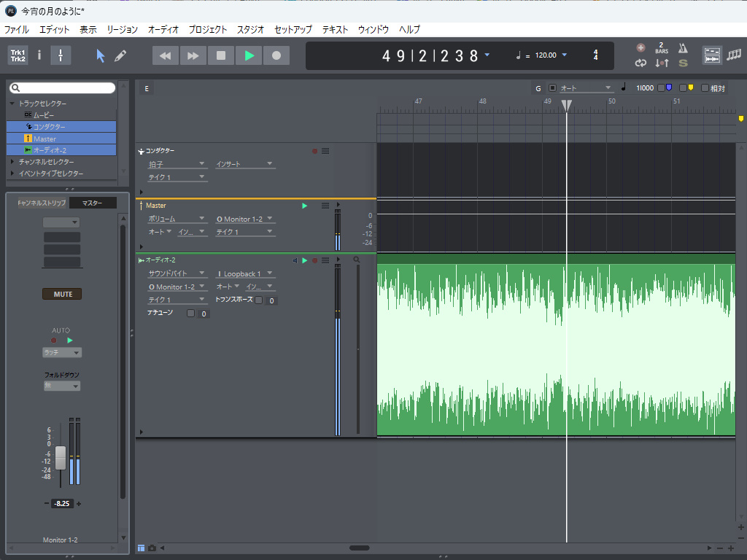Open the ラッチ automation mode dropdown
The image size is (747, 560).
pos(62,352)
